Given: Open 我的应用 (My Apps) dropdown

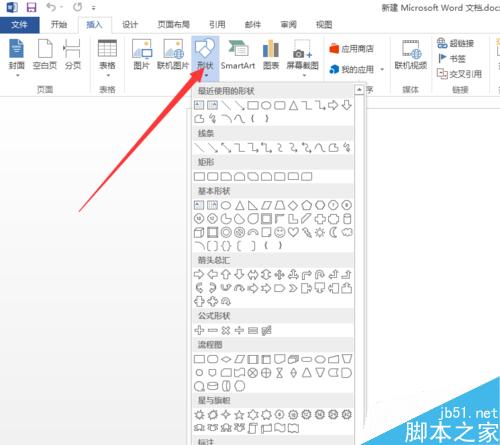Looking at the screenshot, I should pyautogui.click(x=356, y=69).
